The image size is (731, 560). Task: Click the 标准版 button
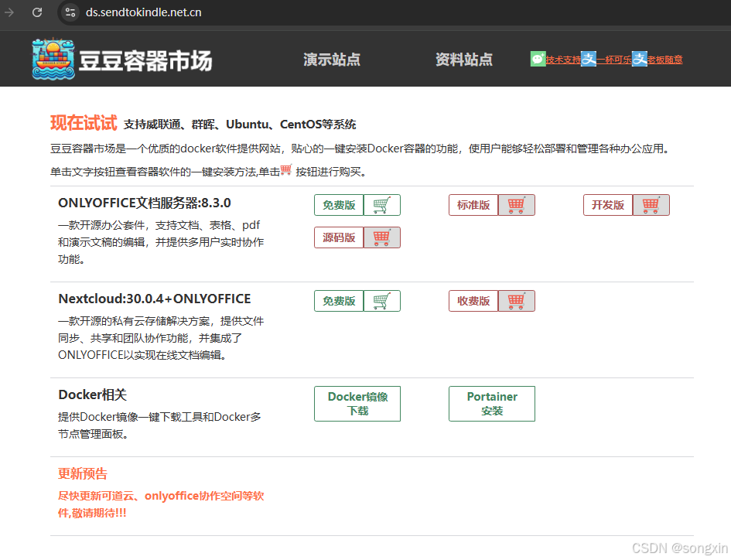[x=473, y=205]
